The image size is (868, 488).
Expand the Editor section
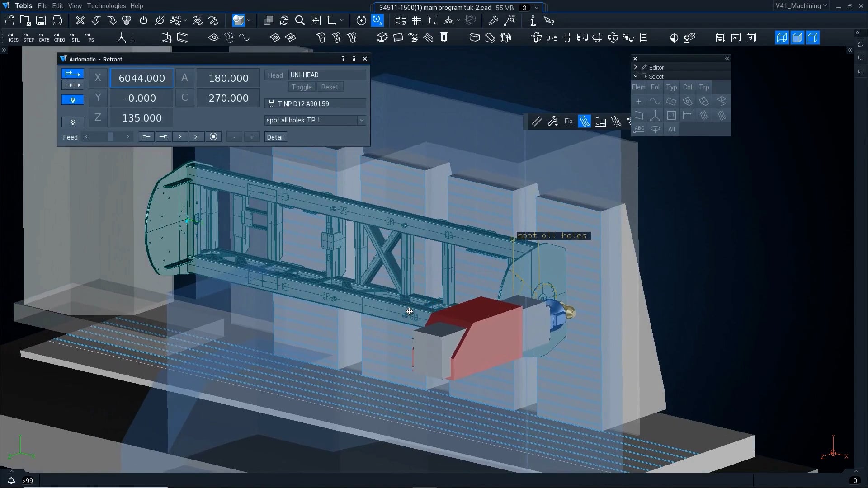[x=636, y=67]
